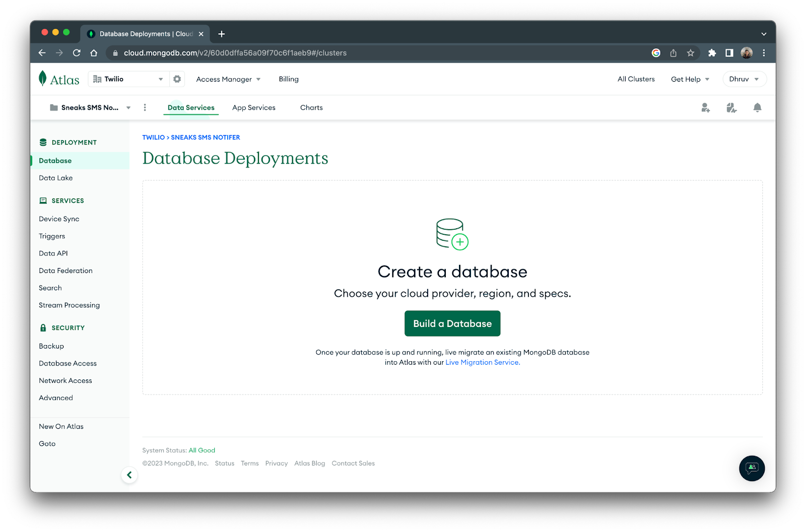Image resolution: width=806 pixels, height=532 pixels.
Task: Click SNEAKS SMS NOTIFER breadcrumb
Action: [x=206, y=138]
